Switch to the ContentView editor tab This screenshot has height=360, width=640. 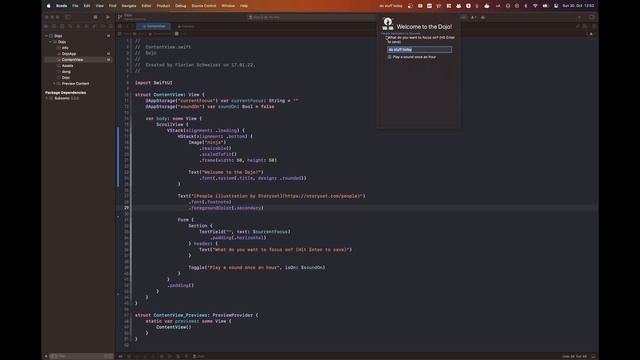click(x=154, y=26)
